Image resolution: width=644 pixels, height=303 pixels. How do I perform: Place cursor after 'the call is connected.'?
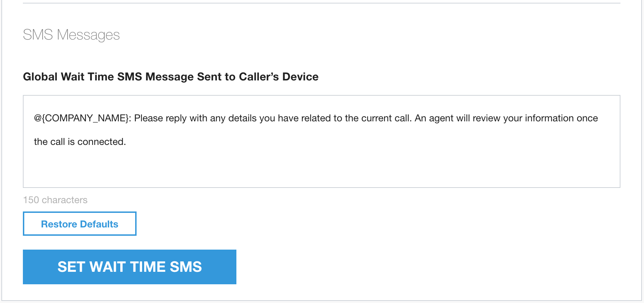click(127, 142)
